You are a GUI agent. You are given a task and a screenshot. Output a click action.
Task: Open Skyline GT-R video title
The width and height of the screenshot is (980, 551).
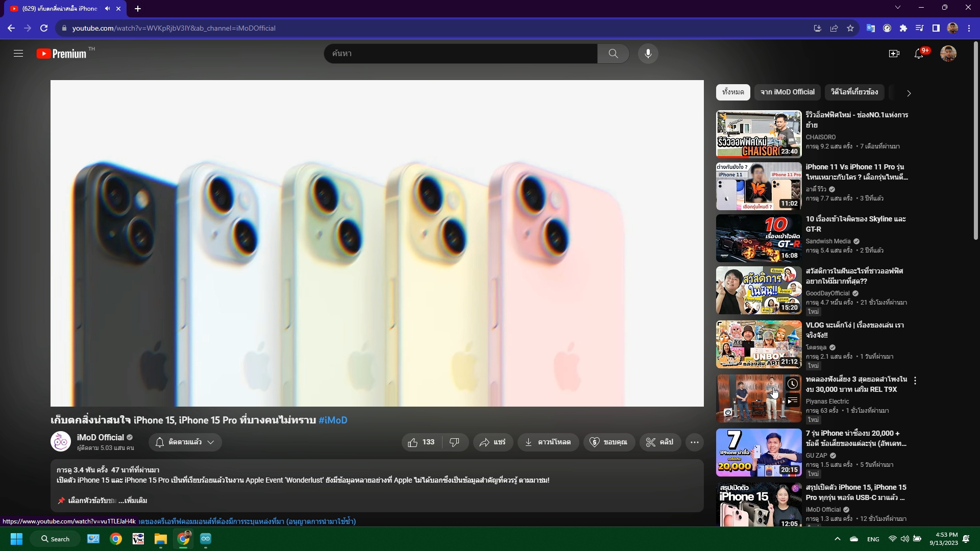point(855,224)
